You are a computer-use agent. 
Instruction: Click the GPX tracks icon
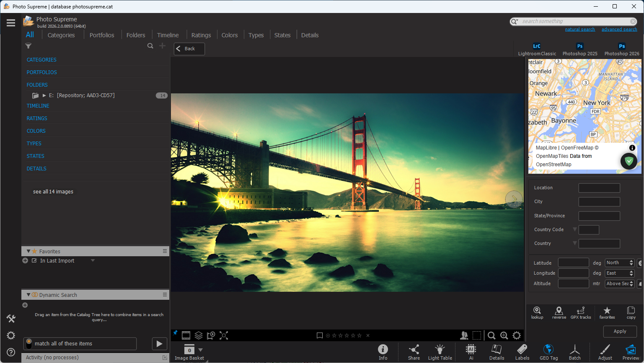pyautogui.click(x=580, y=312)
